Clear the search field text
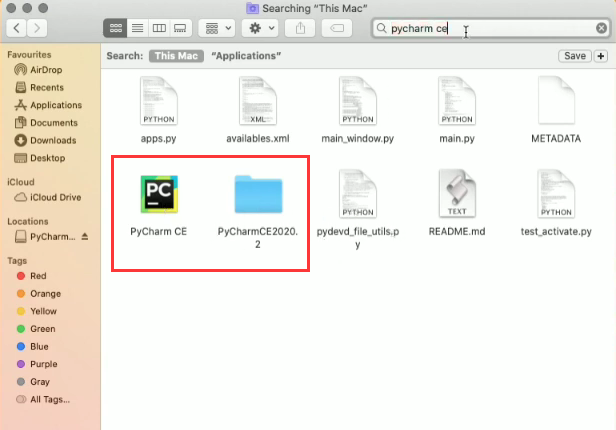 click(x=601, y=29)
